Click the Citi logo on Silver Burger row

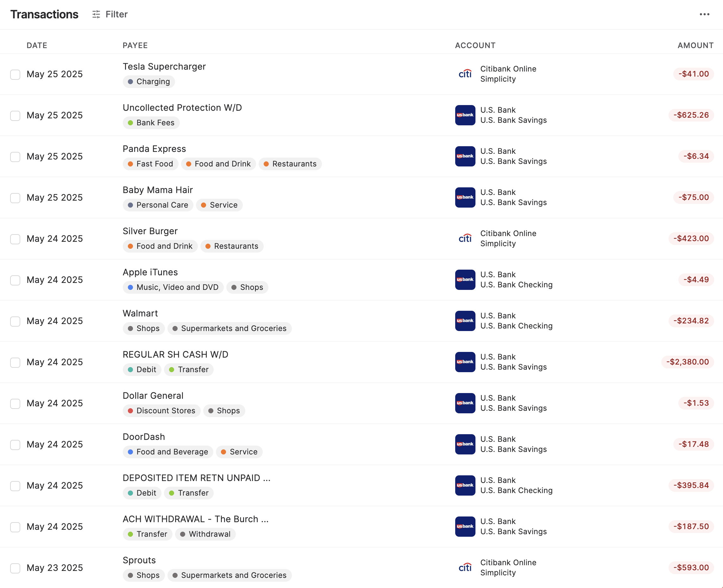click(x=465, y=238)
